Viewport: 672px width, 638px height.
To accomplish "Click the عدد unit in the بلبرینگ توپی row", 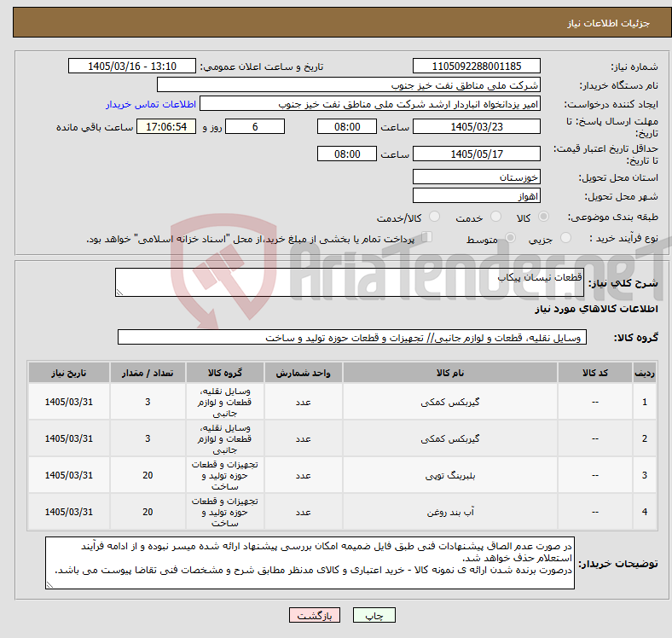I will point(303,475).
